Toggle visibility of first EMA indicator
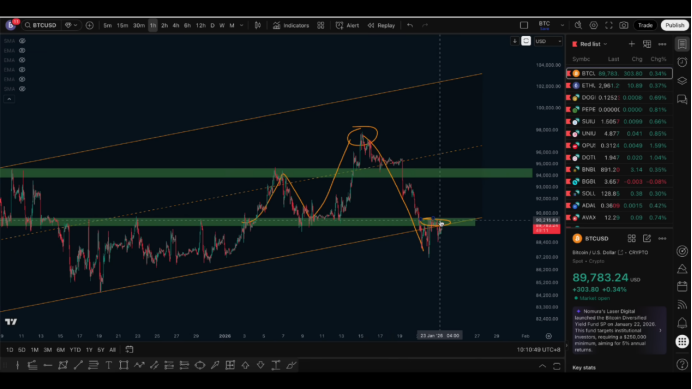The width and height of the screenshot is (692, 389). [22, 51]
